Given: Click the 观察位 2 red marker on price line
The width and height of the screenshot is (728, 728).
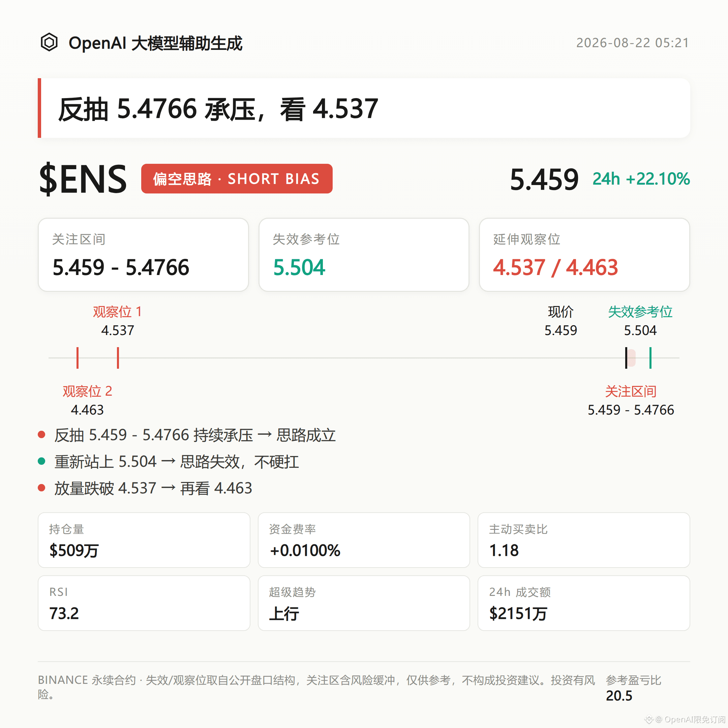Looking at the screenshot, I should click(78, 358).
